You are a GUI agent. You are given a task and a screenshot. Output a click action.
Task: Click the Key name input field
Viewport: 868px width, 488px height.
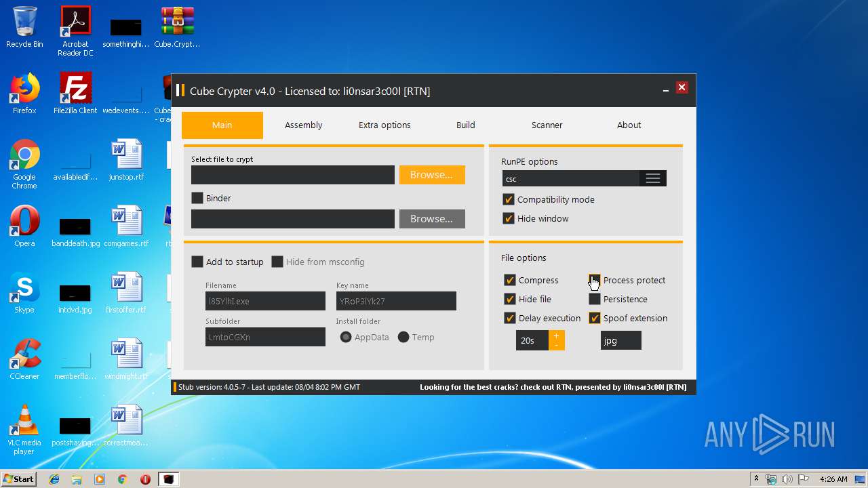[396, 301]
